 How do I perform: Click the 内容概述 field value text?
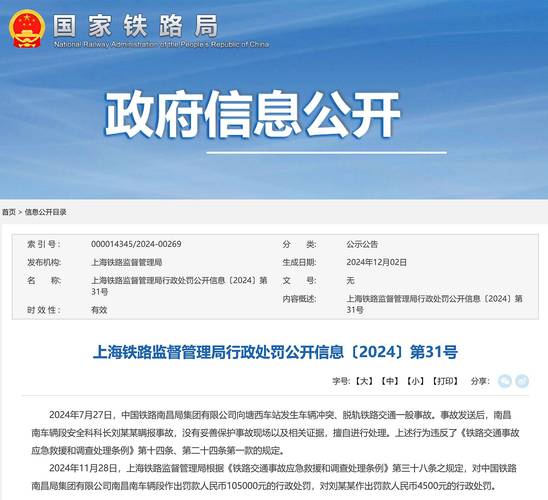click(434, 304)
